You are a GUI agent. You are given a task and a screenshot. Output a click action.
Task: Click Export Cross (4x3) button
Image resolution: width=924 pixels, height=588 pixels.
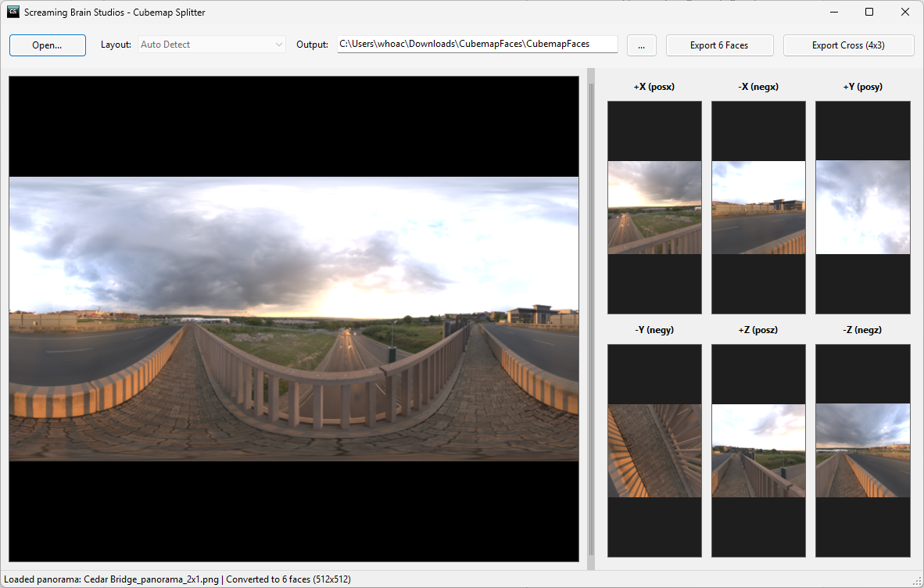[x=849, y=45]
